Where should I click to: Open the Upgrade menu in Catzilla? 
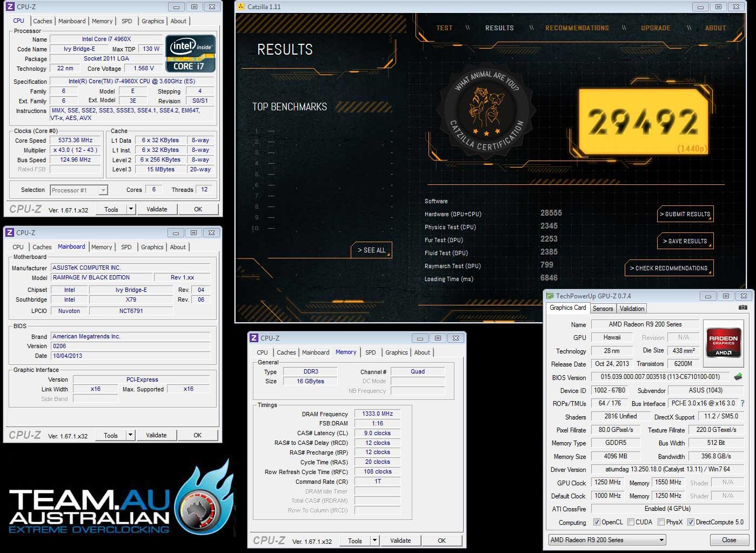pyautogui.click(x=655, y=28)
